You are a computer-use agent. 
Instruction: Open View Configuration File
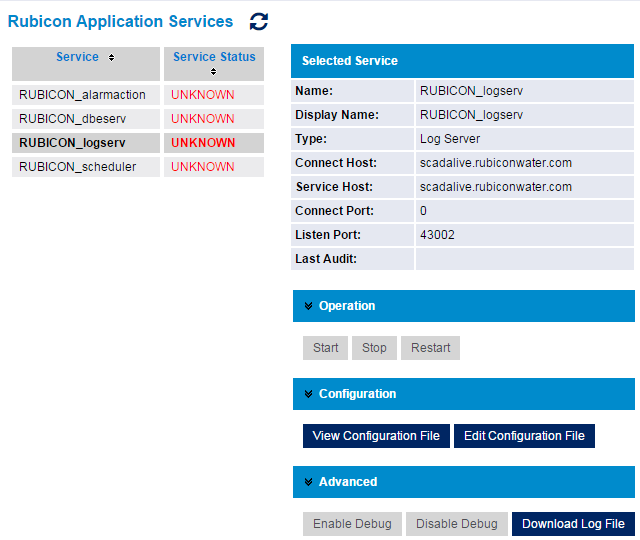tap(376, 436)
